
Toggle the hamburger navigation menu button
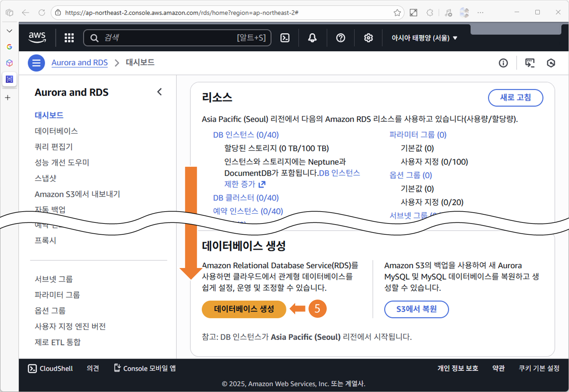click(36, 63)
